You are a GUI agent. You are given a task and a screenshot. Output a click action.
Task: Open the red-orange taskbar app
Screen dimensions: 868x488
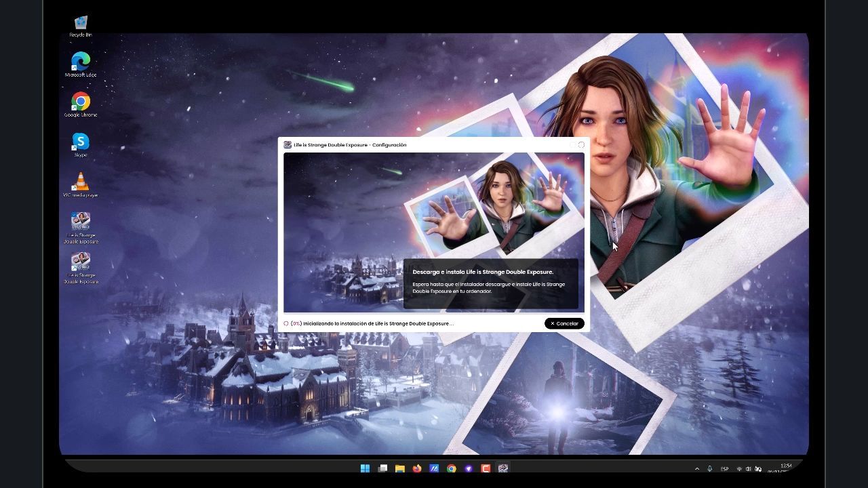click(x=486, y=468)
